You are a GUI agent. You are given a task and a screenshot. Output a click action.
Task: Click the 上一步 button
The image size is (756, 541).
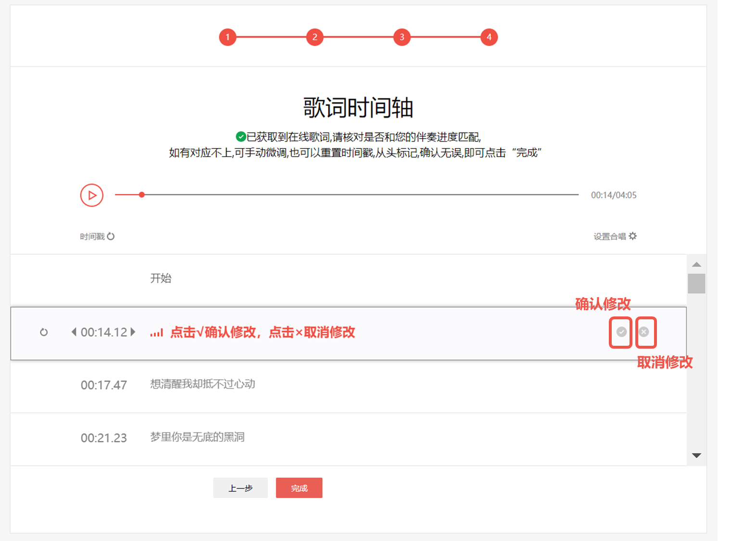coord(240,488)
